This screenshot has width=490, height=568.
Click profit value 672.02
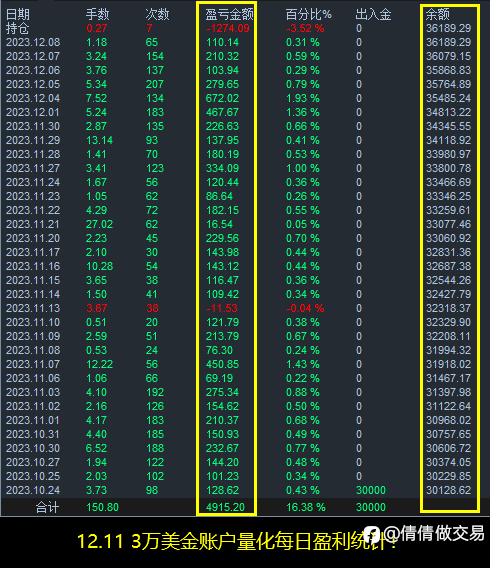pyautogui.click(x=222, y=99)
